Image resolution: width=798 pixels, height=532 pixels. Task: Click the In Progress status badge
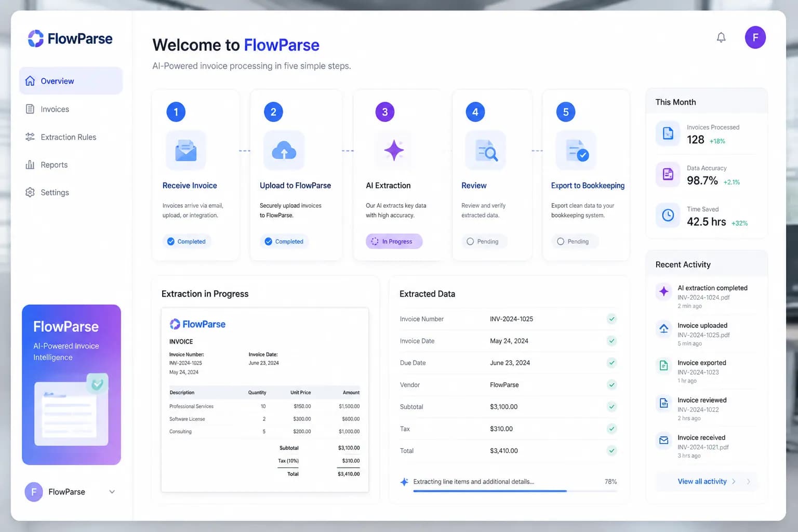[394, 242]
